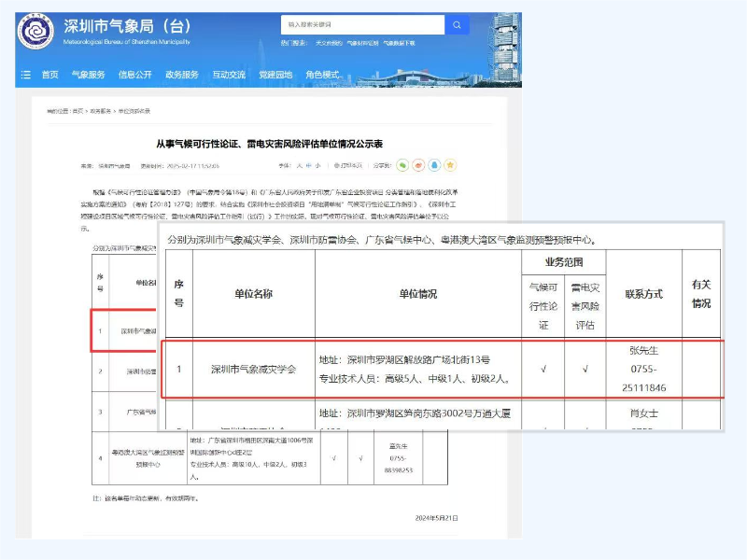Share the article via the red Weibo icon
The height and width of the screenshot is (560, 747).
pyautogui.click(x=418, y=165)
